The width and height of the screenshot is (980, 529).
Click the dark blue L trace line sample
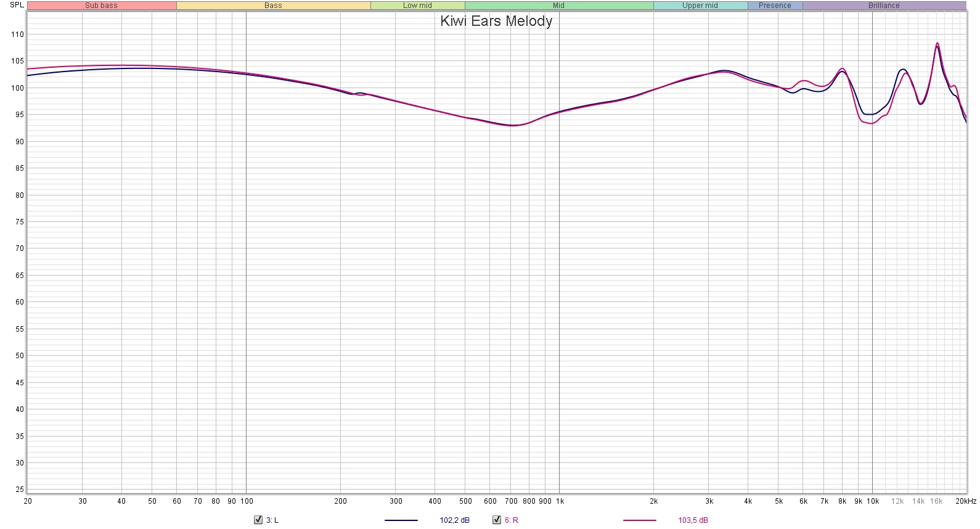coord(401,520)
